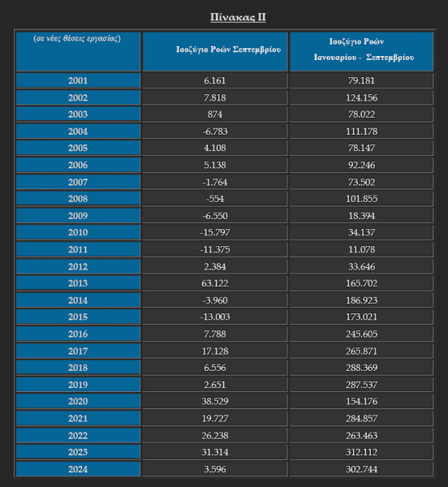Click the -554 value in 2008 row
The width and height of the screenshot is (448, 487).
pos(215,199)
